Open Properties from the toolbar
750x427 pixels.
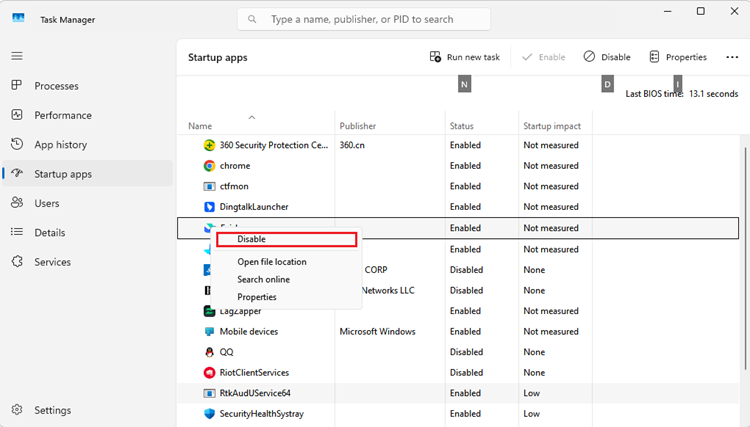point(678,57)
